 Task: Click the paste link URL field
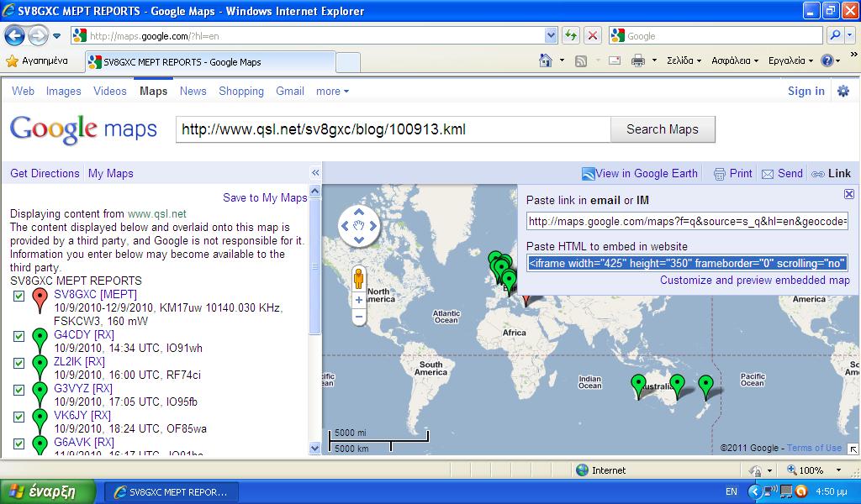pyautogui.click(x=688, y=222)
